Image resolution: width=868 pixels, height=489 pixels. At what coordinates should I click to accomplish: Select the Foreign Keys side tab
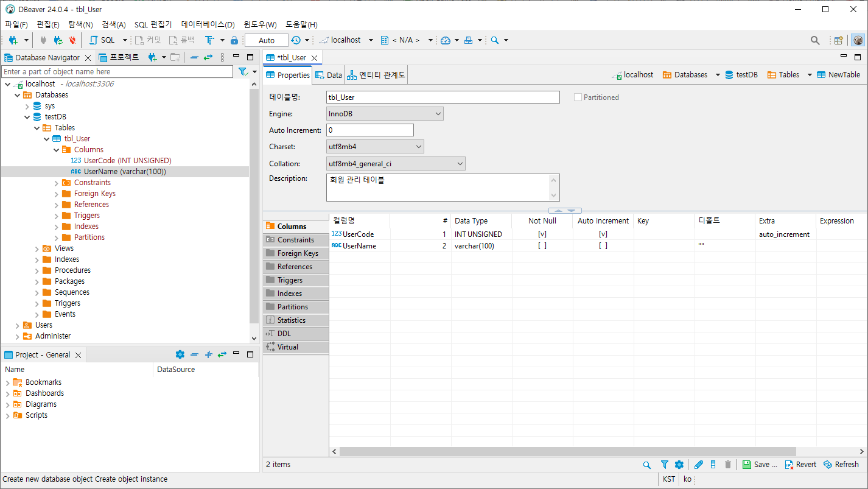click(x=296, y=253)
